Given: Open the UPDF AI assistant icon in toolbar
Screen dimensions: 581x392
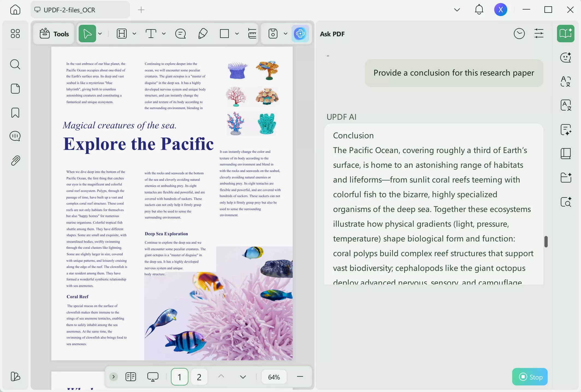Looking at the screenshot, I should [x=300, y=34].
